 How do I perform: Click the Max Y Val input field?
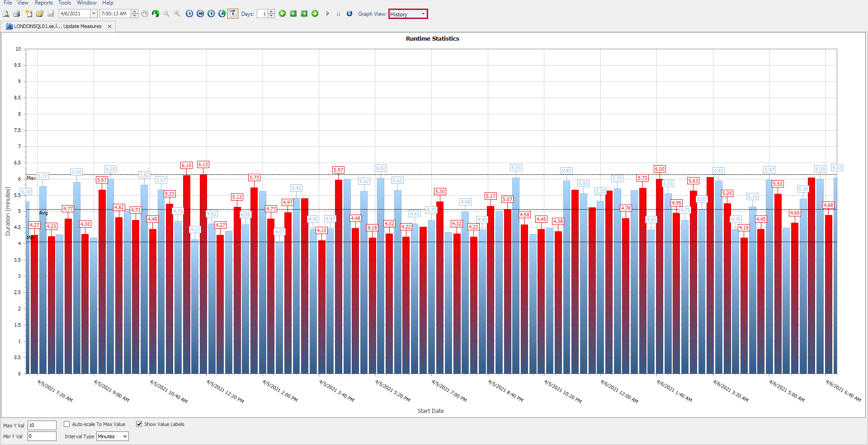coord(42,425)
